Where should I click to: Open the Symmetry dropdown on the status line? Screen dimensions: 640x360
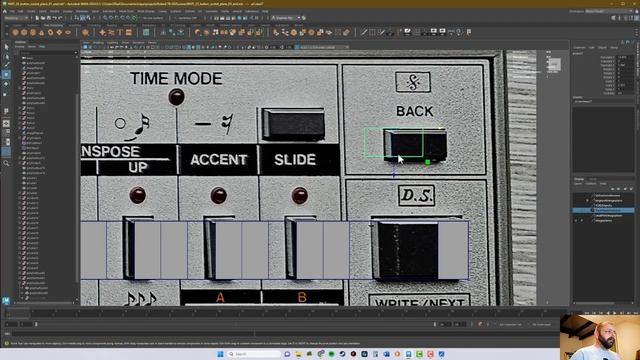pos(187,18)
